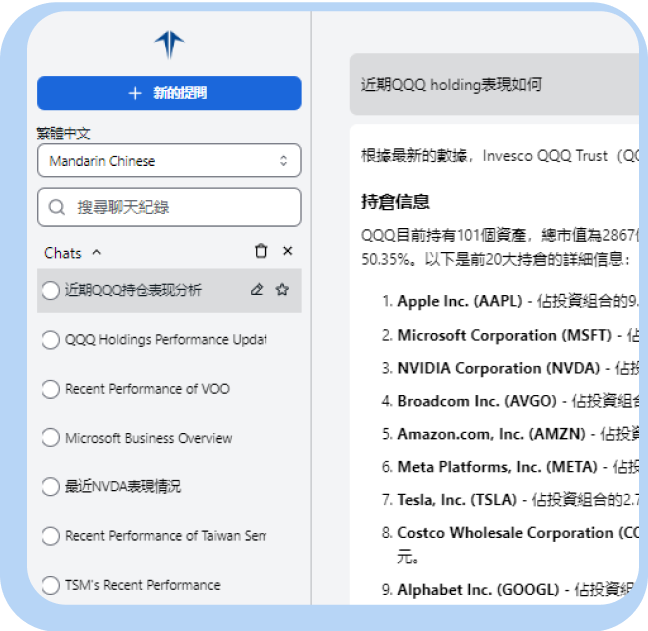Image resolution: width=648 pixels, height=631 pixels.
Task: Click the 繁體中文 language label
Action: click(63, 133)
